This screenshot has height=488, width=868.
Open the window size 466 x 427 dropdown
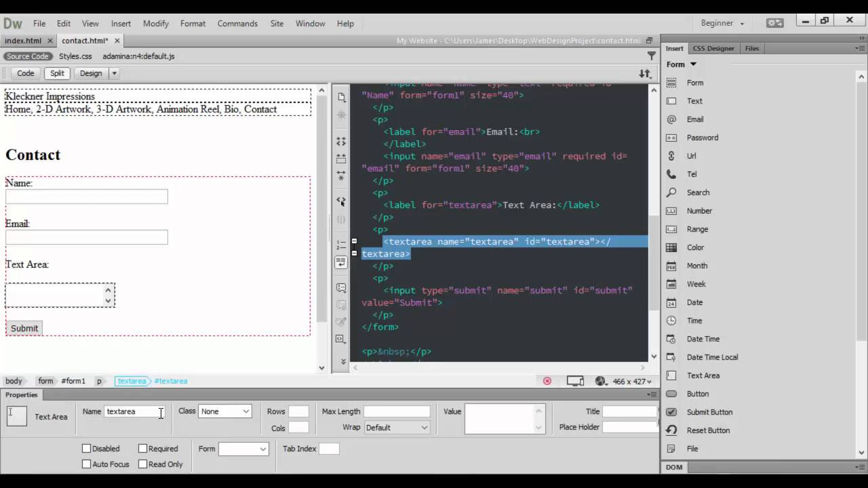click(632, 382)
